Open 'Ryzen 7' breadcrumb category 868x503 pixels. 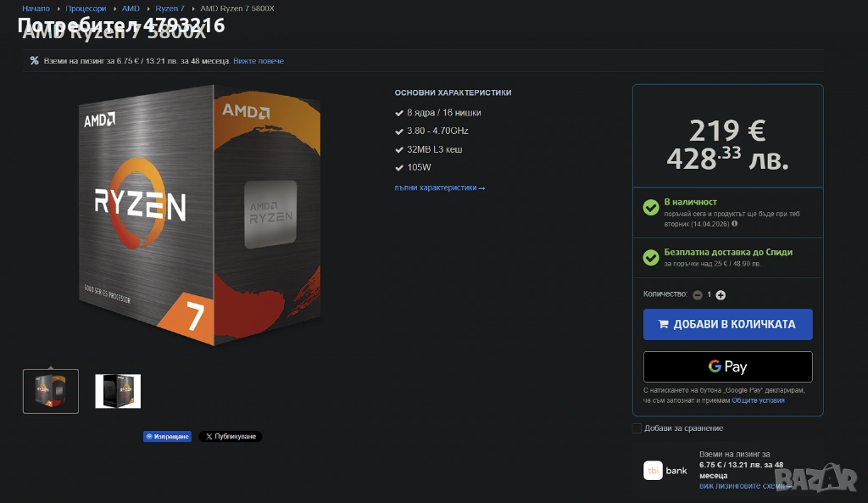[x=170, y=8]
